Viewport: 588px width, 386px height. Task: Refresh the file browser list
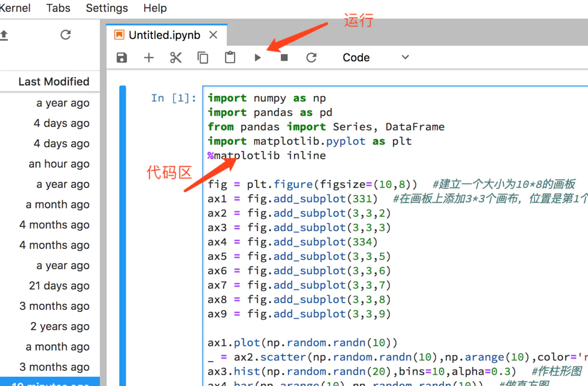(x=65, y=34)
